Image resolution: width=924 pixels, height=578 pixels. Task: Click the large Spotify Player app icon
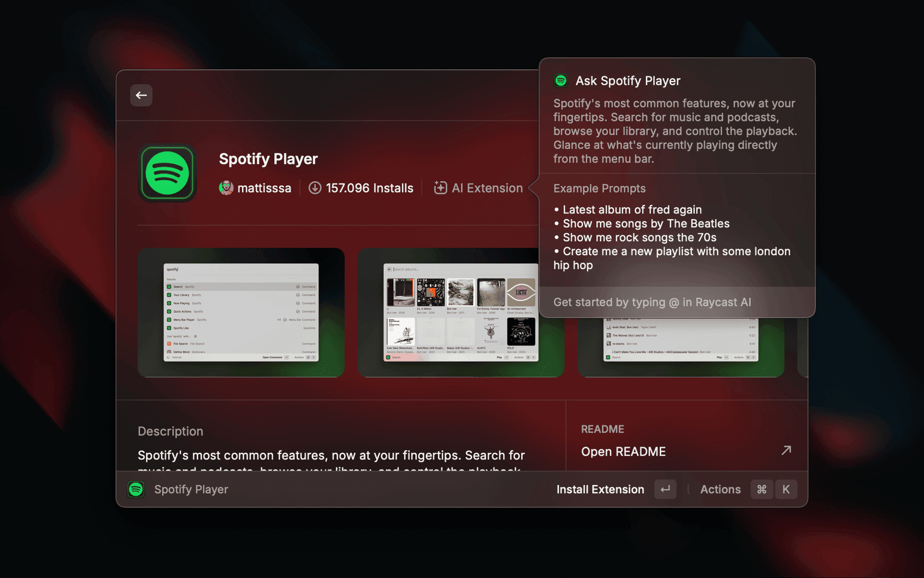tap(167, 173)
